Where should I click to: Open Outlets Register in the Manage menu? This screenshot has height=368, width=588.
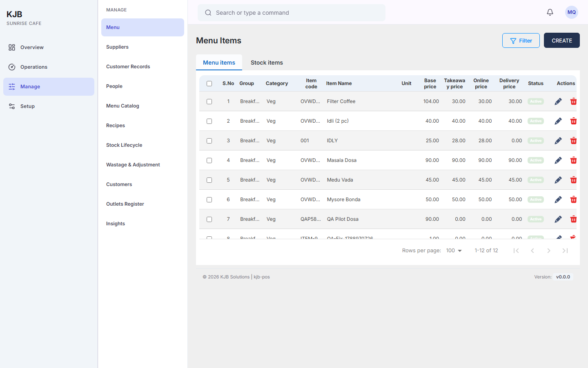coord(143,204)
